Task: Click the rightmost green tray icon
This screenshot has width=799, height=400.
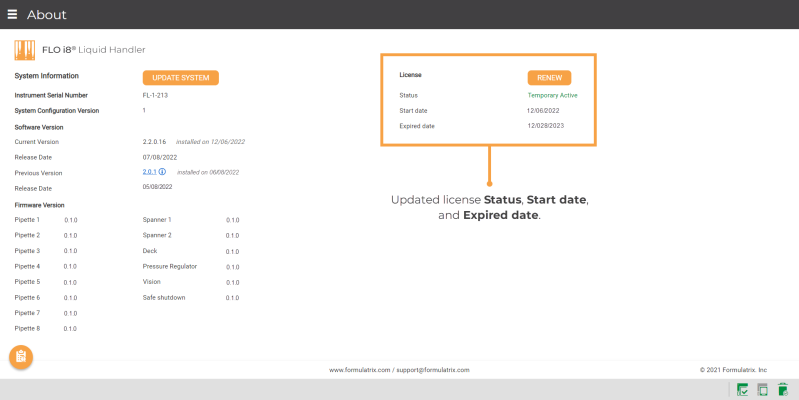Action: point(783,389)
